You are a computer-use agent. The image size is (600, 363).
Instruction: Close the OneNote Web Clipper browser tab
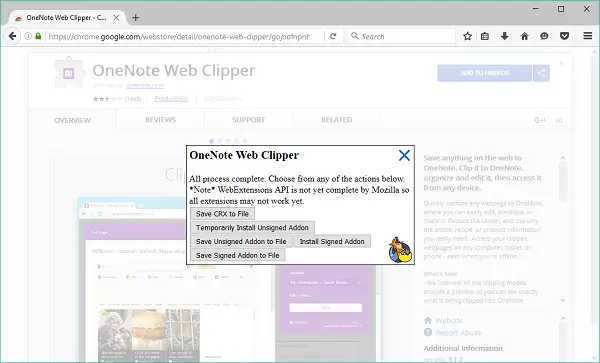click(116, 18)
